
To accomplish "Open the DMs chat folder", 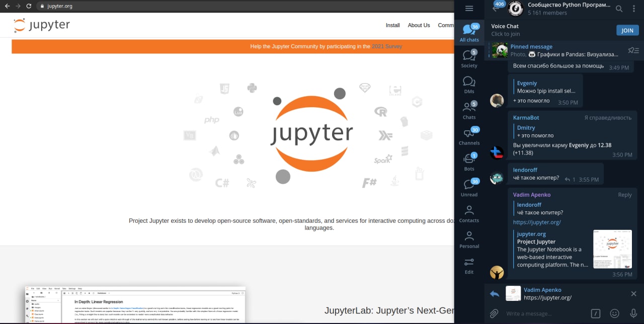I will [469, 85].
